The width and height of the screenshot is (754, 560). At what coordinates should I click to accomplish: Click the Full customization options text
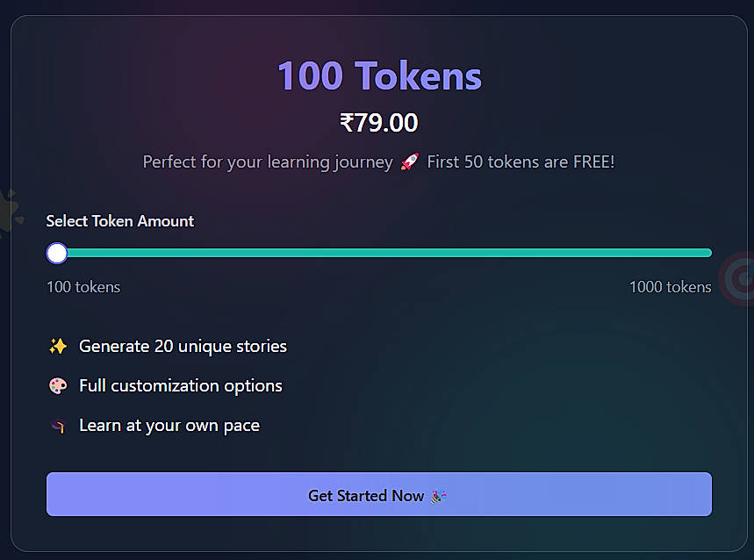click(x=181, y=386)
